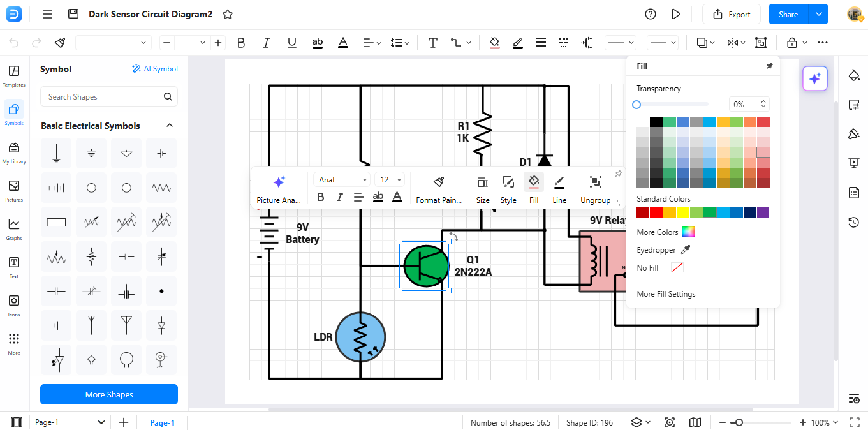This screenshot has width=868, height=430.
Task: Toggle bold in the top toolbar
Action: [x=241, y=43]
